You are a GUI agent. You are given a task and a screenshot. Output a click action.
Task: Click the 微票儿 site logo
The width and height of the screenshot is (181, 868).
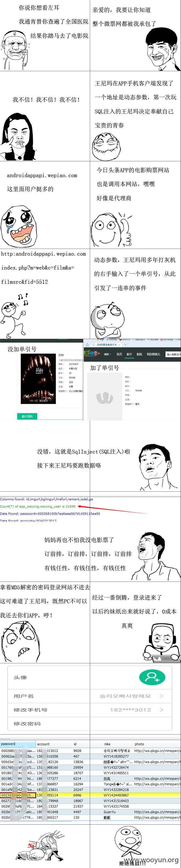tap(92, 354)
